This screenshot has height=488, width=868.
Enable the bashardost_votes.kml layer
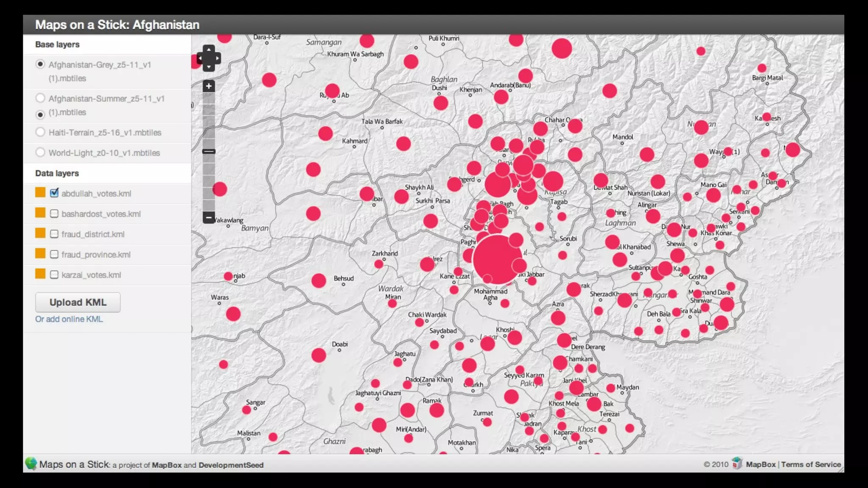(54, 213)
